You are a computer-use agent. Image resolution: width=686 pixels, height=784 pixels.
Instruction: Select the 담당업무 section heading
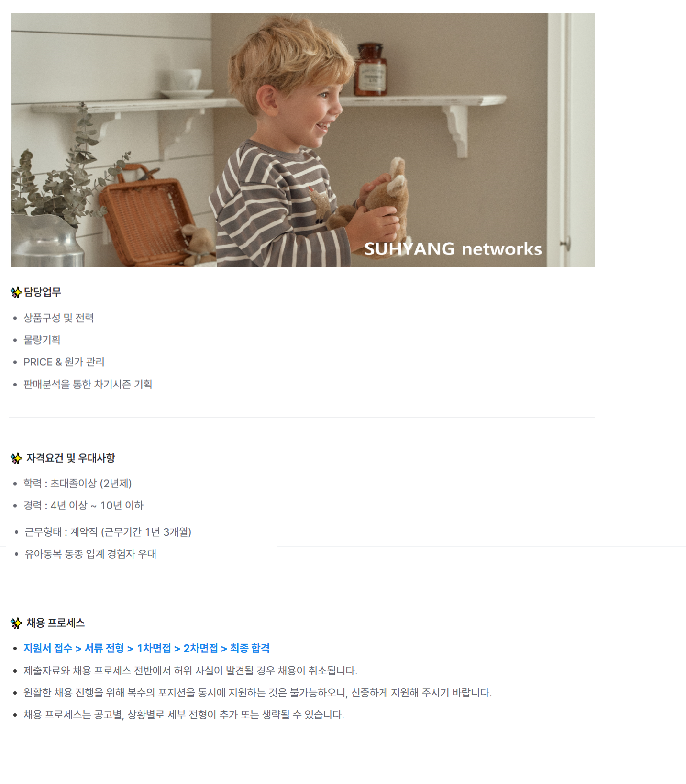[43, 292]
